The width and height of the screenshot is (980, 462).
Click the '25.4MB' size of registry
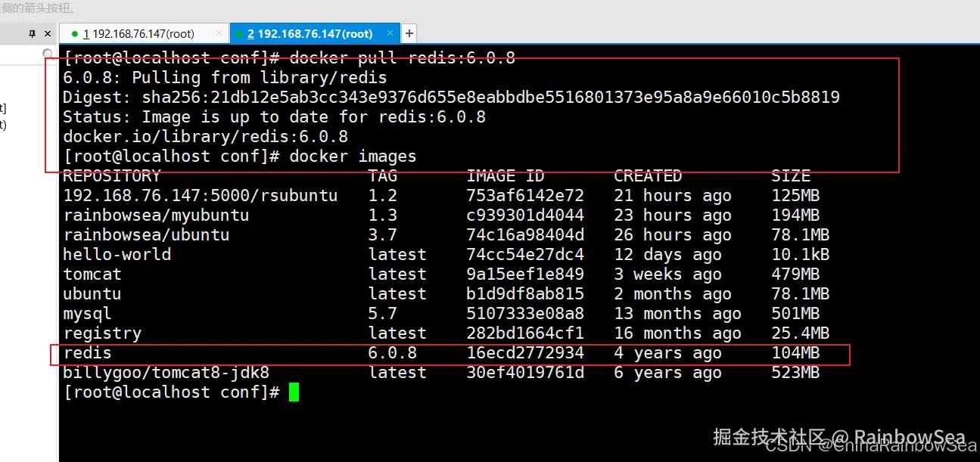click(801, 333)
